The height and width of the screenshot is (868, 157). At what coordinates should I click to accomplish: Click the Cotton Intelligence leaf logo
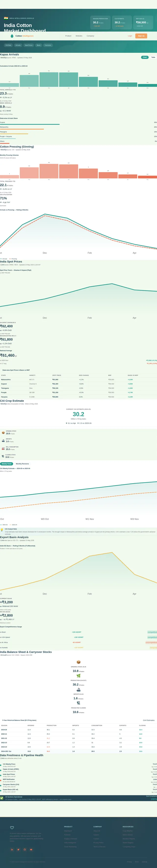tap(12, 36)
